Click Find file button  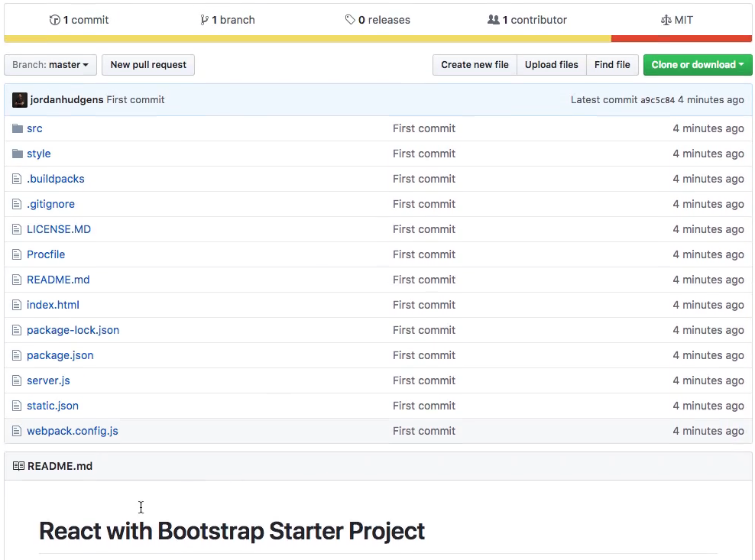612,64
